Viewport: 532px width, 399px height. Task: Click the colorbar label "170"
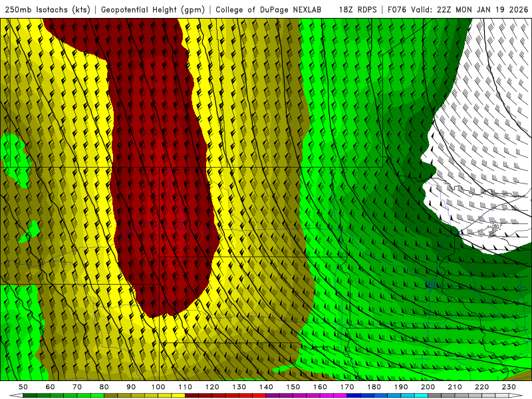coord(347,387)
